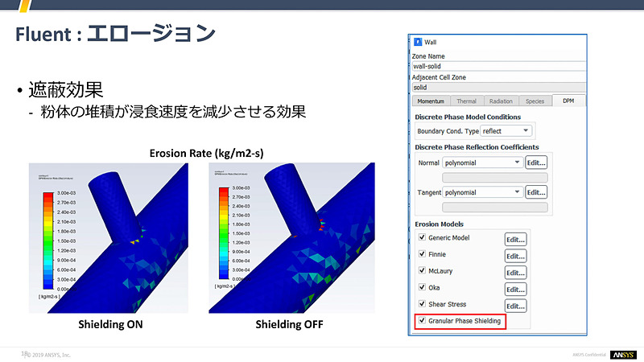Click the 'Shielding ON' caption
This screenshot has width=644, height=362.
coord(110,324)
